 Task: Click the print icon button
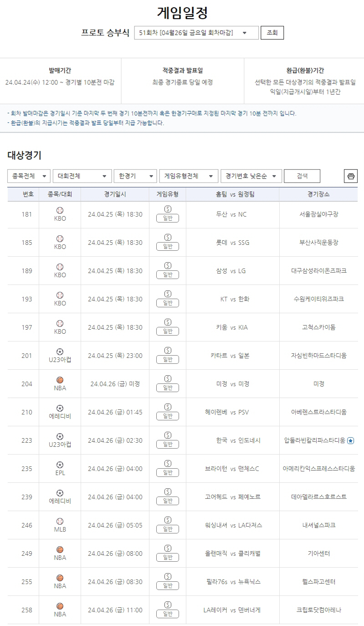(351, 176)
